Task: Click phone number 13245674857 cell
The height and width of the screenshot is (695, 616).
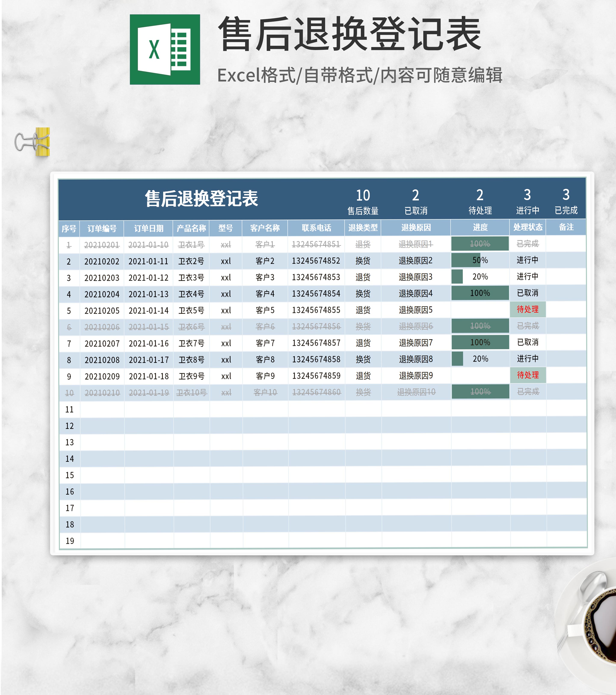Action: (x=316, y=343)
